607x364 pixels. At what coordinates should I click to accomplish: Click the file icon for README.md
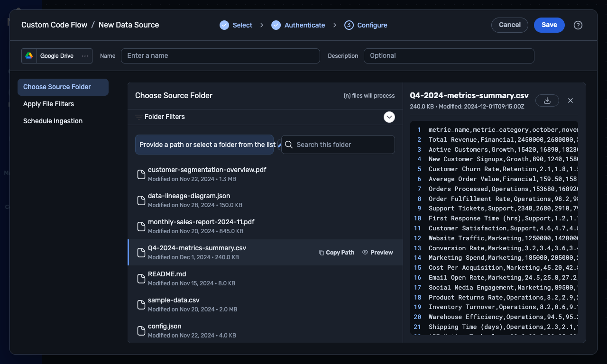pos(141,279)
